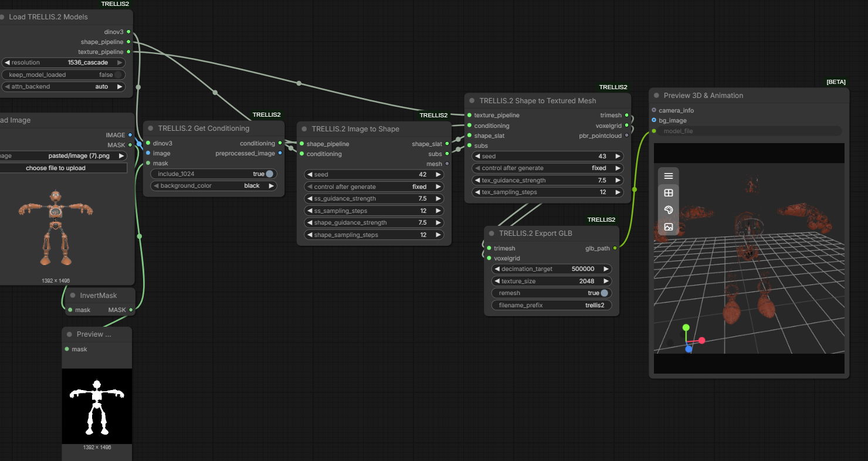Click the image icon in Preview 3D toolbar
This screenshot has width=868, height=461.
669,227
